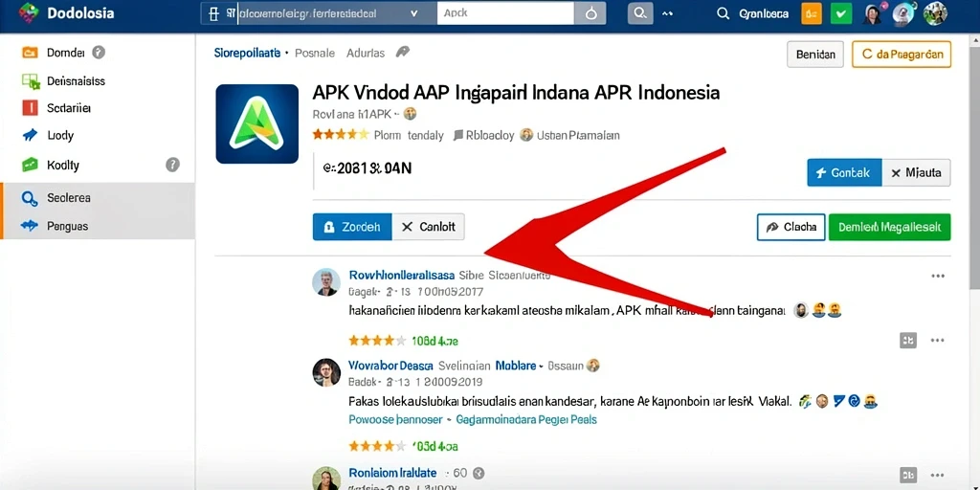Click the blue Gontak button
Image resolution: width=980 pixels, height=490 pixels.
pos(844,172)
